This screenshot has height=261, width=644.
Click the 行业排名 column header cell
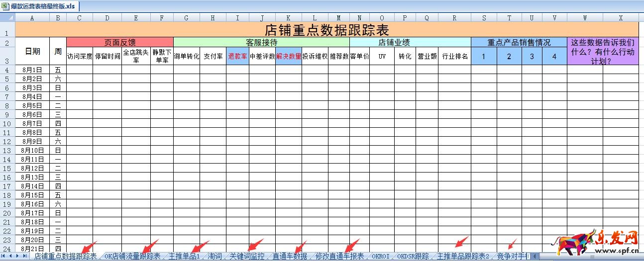[454, 56]
